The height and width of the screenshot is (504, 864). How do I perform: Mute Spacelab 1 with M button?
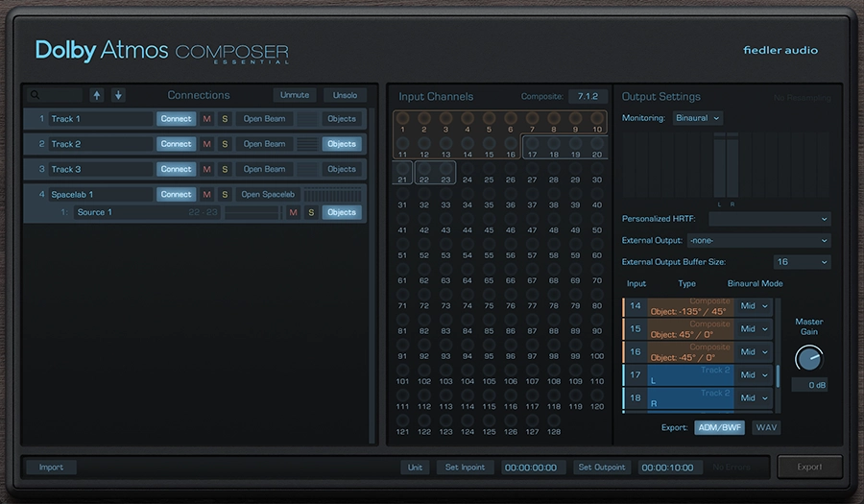pos(206,195)
